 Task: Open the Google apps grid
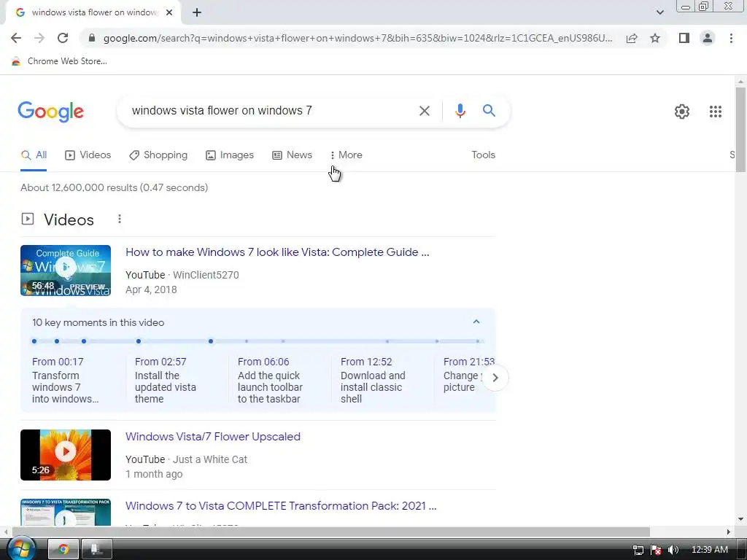coord(715,112)
